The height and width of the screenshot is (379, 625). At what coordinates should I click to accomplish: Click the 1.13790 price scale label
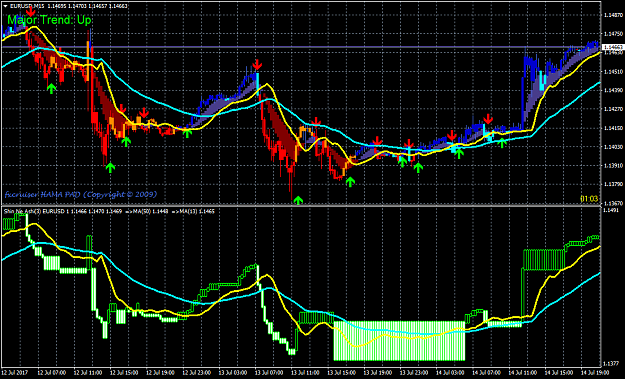coord(614,185)
